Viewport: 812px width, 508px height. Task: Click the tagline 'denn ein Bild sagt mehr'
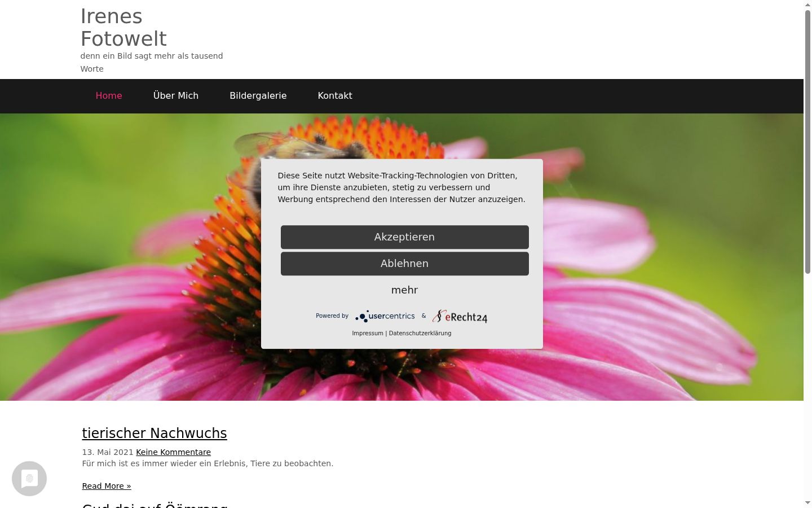click(152, 62)
